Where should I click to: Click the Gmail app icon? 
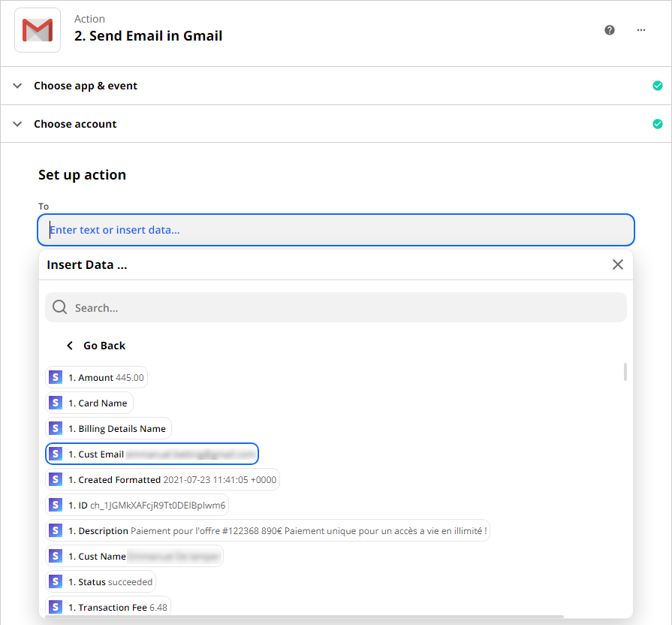point(38,30)
